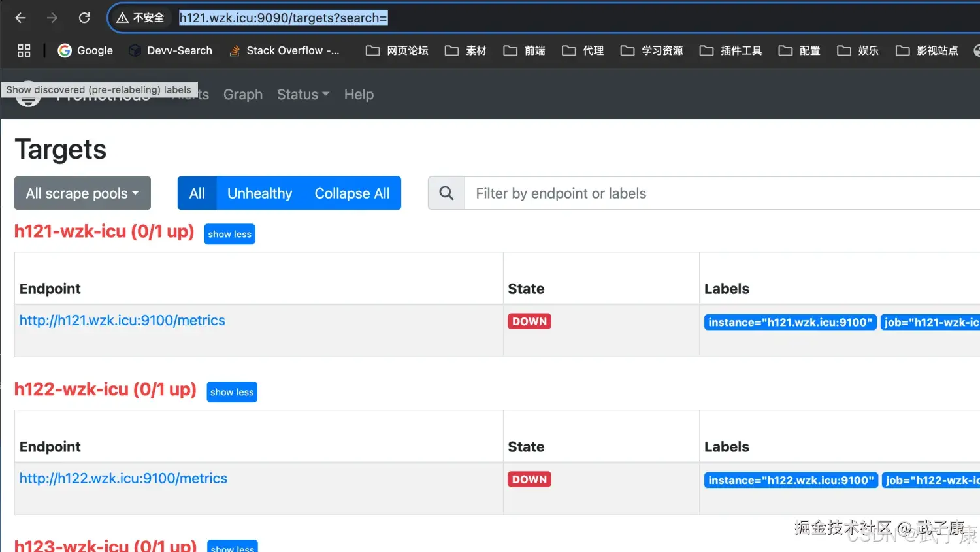
Task: Click the Endpoint column header in h122 table
Action: [50, 447]
